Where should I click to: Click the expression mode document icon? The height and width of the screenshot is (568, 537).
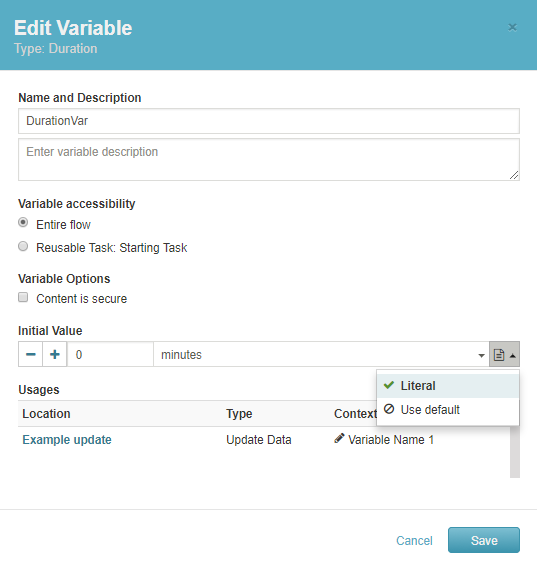[x=499, y=355]
